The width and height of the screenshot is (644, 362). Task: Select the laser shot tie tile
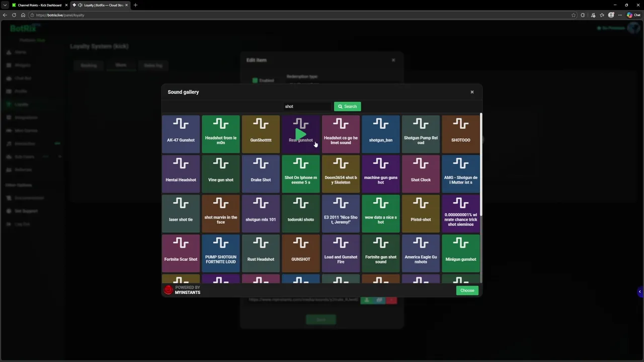click(181, 214)
